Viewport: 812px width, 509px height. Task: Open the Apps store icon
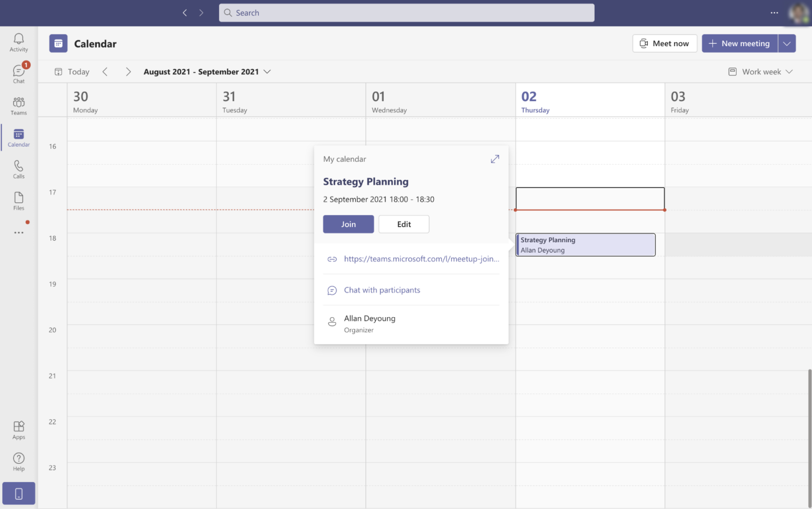click(19, 430)
